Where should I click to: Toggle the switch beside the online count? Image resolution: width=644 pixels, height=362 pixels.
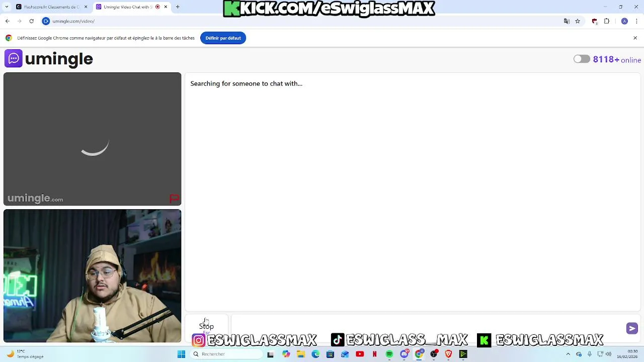[582, 59]
